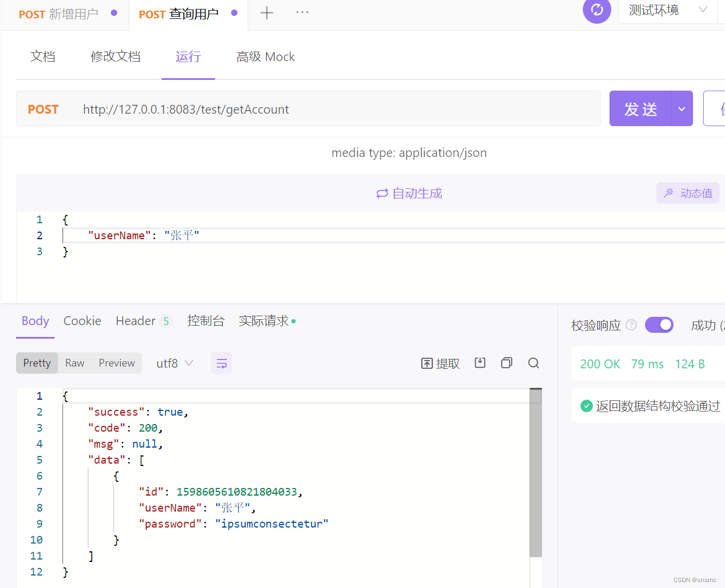Click the environment refresh icon
The image size is (725, 588).
[x=596, y=11]
